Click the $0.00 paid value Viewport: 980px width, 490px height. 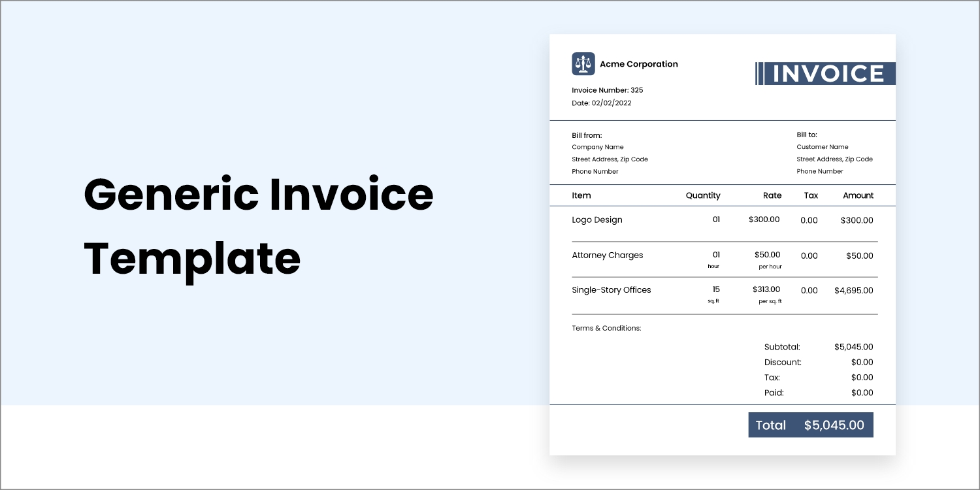(862, 393)
